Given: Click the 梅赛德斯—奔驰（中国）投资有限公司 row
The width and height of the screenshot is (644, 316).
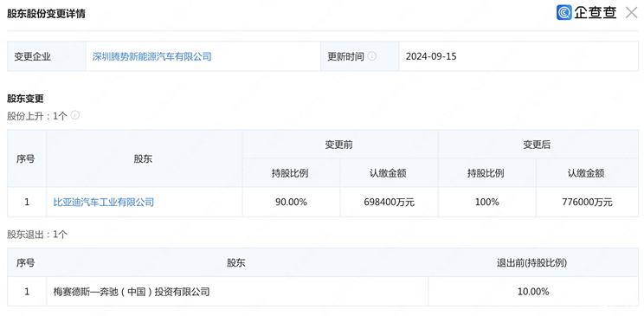Looking at the screenshot, I should (322, 292).
